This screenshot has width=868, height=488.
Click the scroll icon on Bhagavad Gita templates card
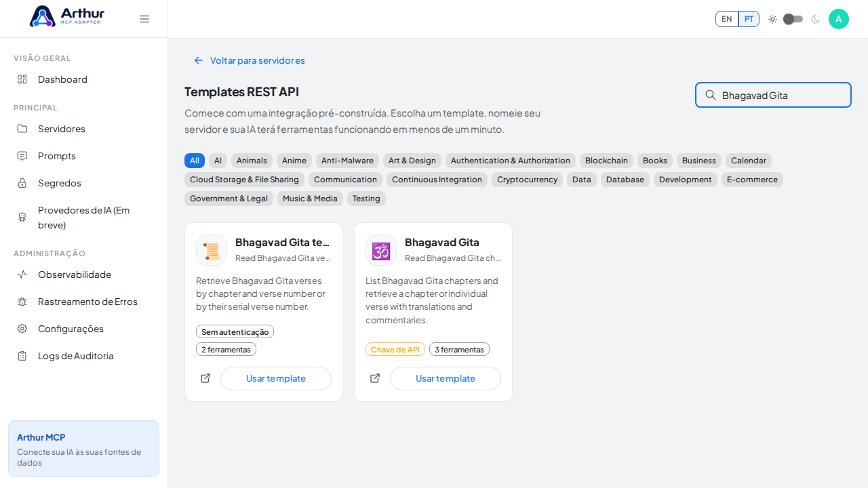point(212,250)
